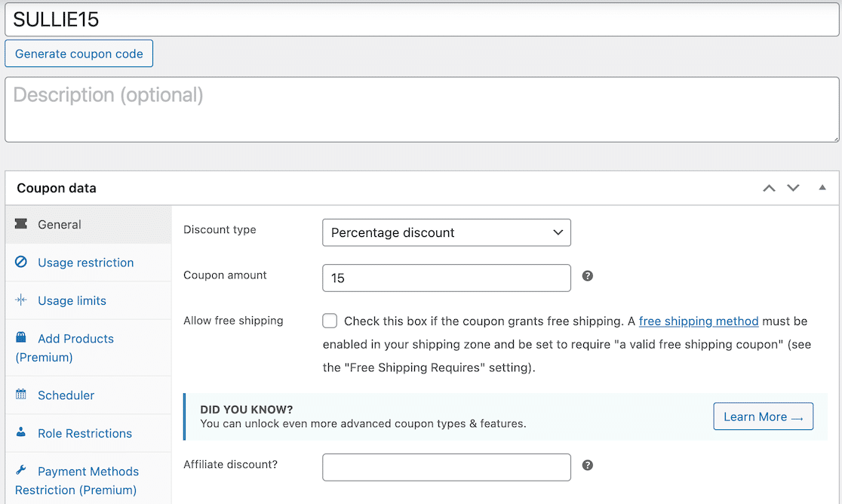Click the Generate coupon code button
The image size is (842, 504).
(78, 53)
